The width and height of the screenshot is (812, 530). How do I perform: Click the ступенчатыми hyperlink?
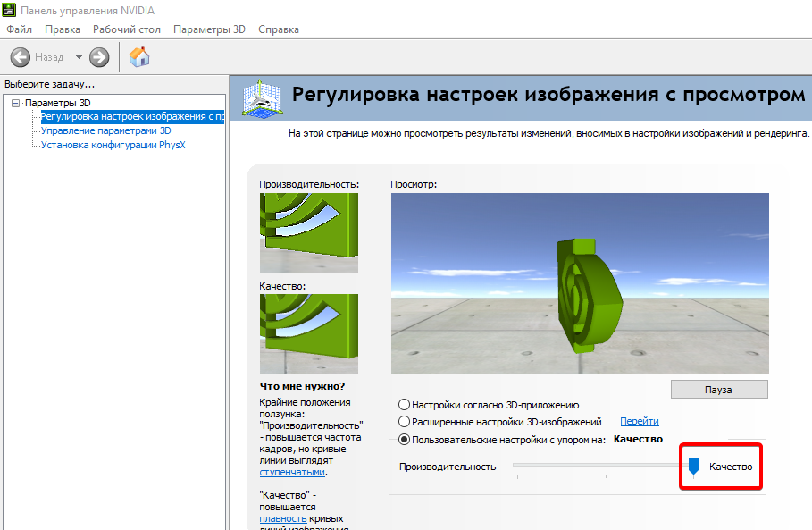[292, 472]
